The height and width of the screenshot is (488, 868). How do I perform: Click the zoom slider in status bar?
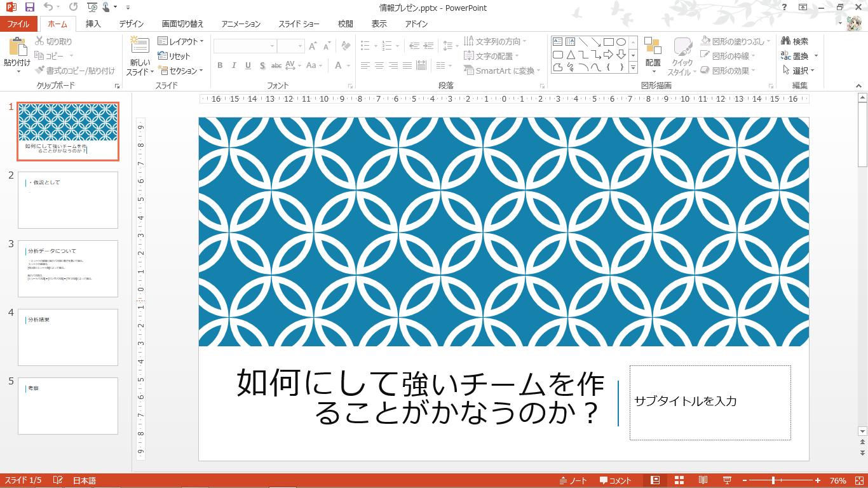(x=773, y=480)
